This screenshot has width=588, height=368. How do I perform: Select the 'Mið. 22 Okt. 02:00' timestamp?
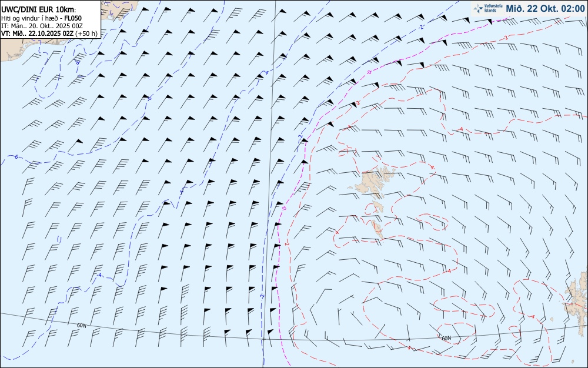[x=545, y=8]
